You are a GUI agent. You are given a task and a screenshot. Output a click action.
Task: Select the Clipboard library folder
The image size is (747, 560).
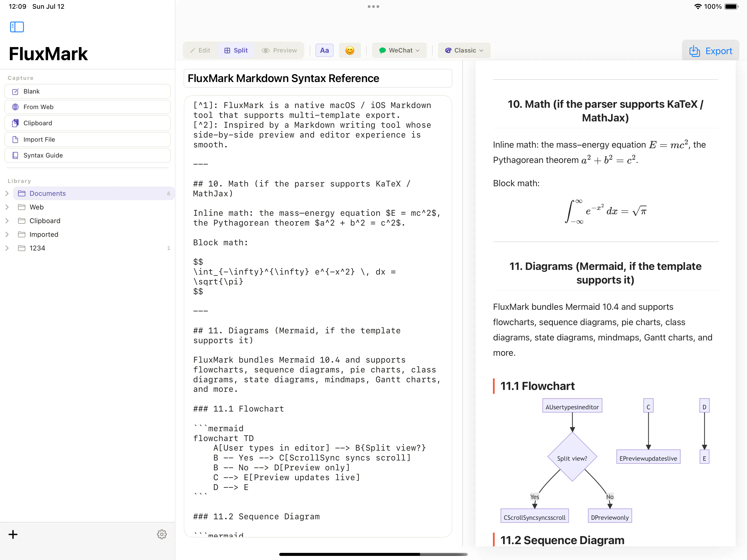(x=94, y=221)
